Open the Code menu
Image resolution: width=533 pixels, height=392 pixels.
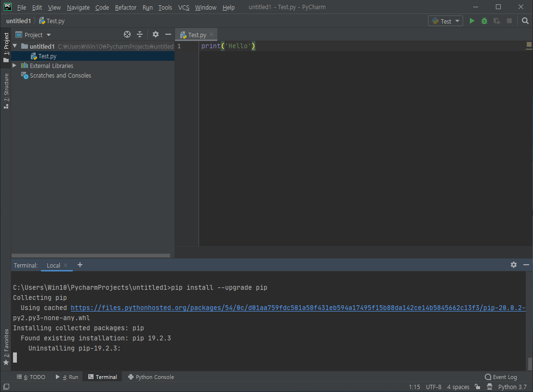(x=102, y=8)
